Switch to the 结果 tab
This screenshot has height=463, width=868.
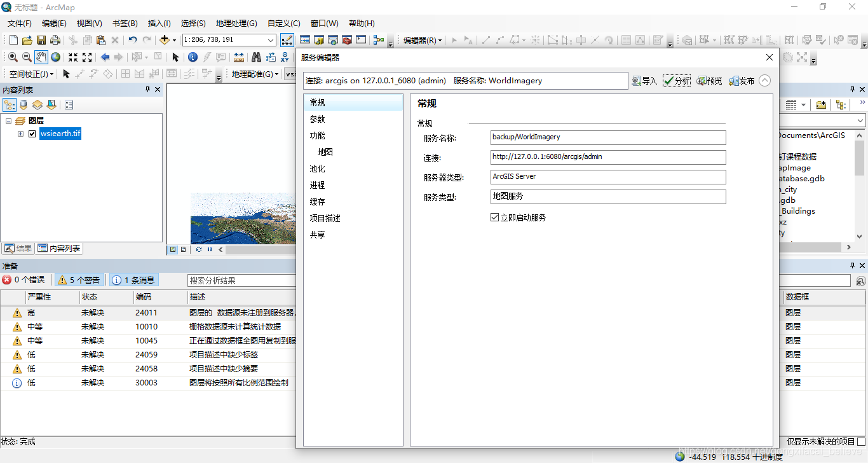click(x=18, y=249)
